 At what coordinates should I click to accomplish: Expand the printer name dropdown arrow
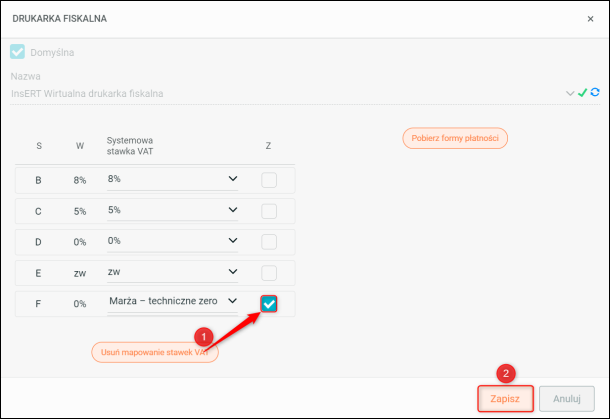570,93
